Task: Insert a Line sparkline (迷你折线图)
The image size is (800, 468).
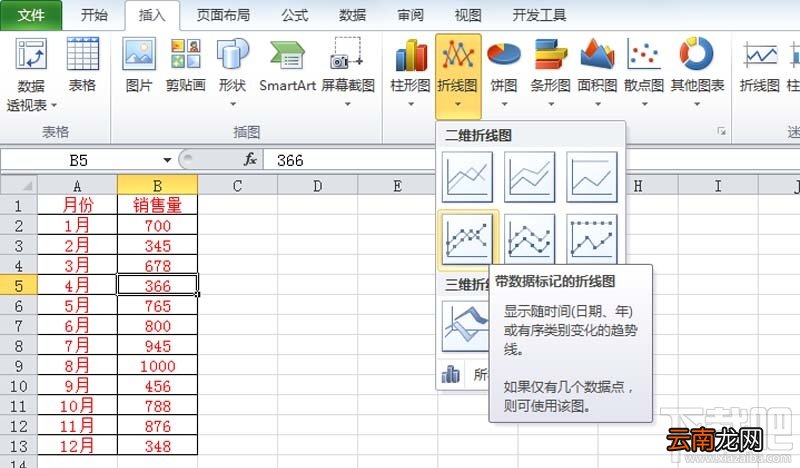Action: (760, 65)
